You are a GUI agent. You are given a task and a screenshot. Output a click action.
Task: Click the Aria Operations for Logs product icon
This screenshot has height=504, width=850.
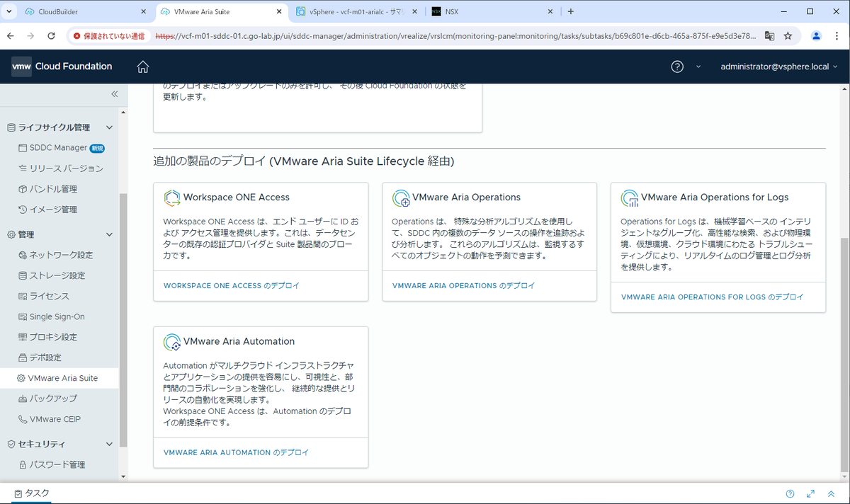(630, 198)
